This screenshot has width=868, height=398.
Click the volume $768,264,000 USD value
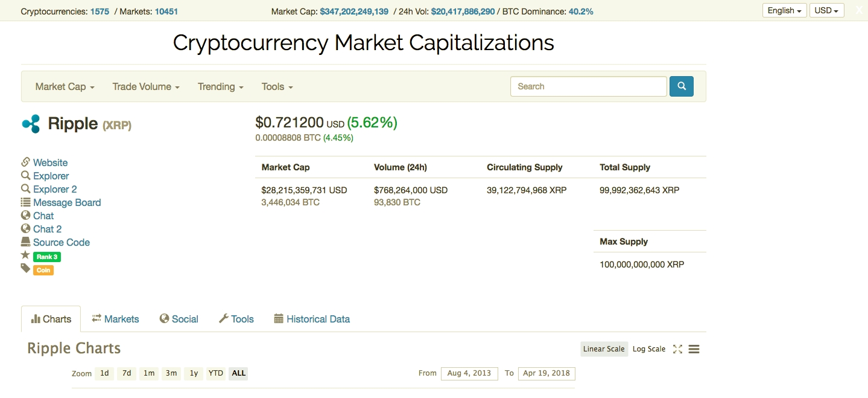411,190
